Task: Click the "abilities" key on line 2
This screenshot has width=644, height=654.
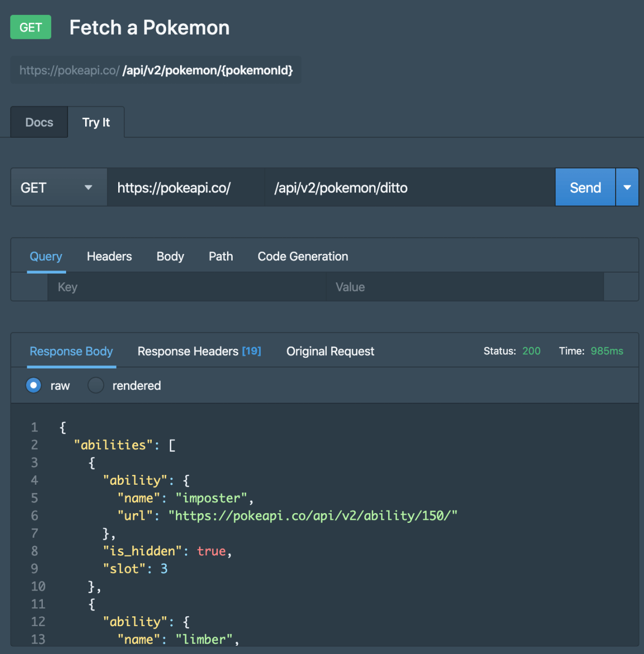Action: pyautogui.click(x=114, y=445)
